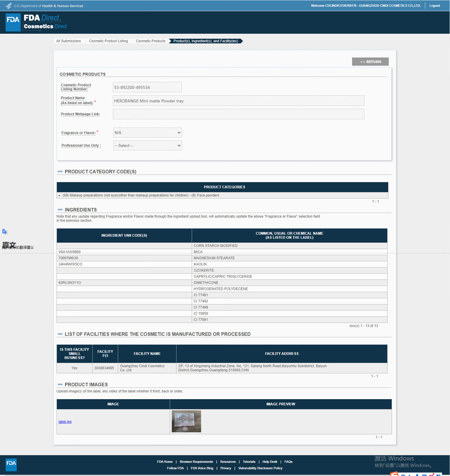The image size is (450, 476).
Task: Click the FDA logo in the header
Action: pos(13,22)
